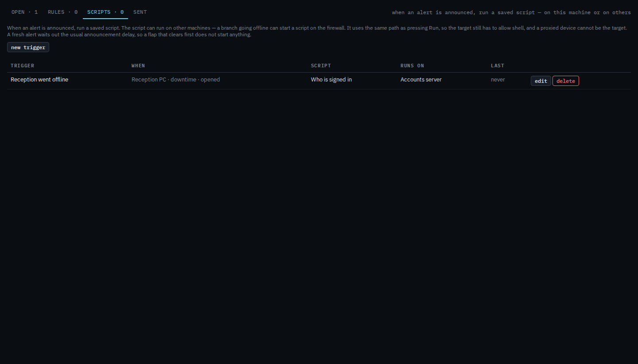Screen dimensions: 638x364
Task: Click the SCRIPT column header
Action: tap(321, 66)
